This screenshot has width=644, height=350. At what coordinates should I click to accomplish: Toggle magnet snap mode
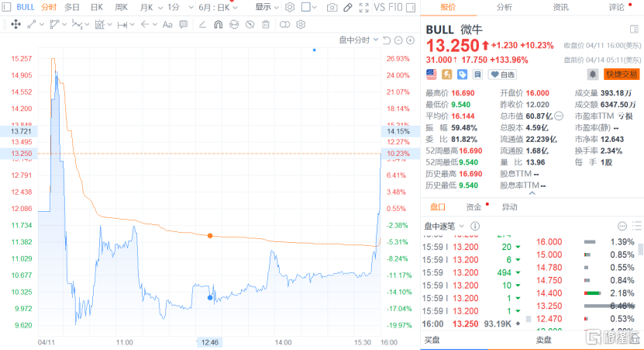(x=218, y=25)
